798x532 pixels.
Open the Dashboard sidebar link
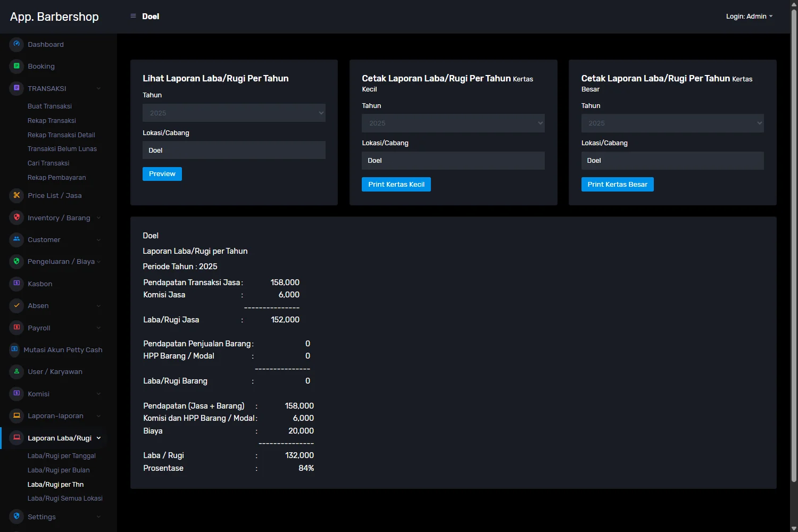coord(46,45)
